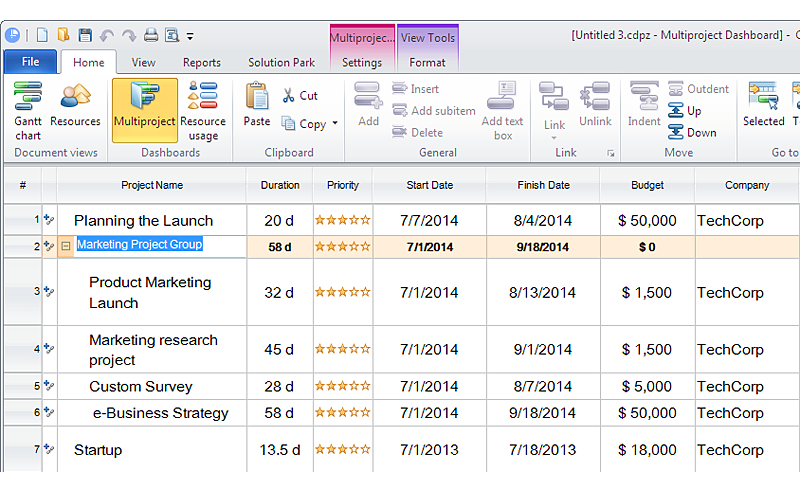Click the priority stars for Custom Survey

click(x=342, y=387)
